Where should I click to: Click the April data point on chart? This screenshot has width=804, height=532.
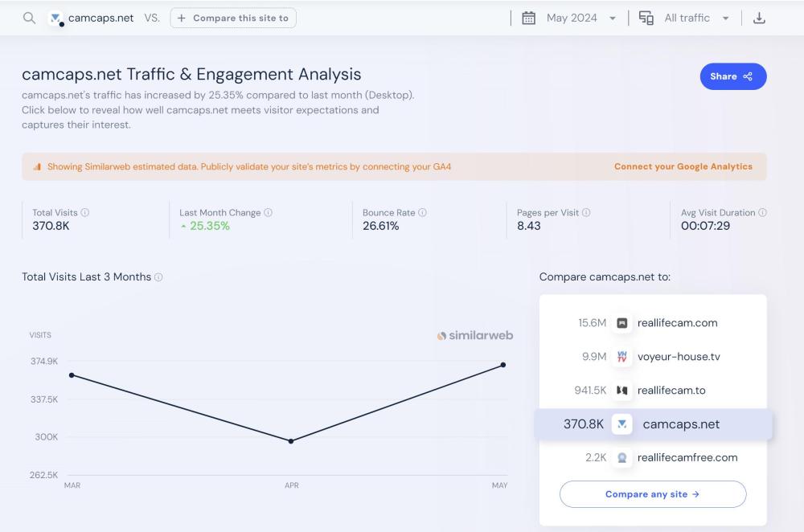click(291, 441)
